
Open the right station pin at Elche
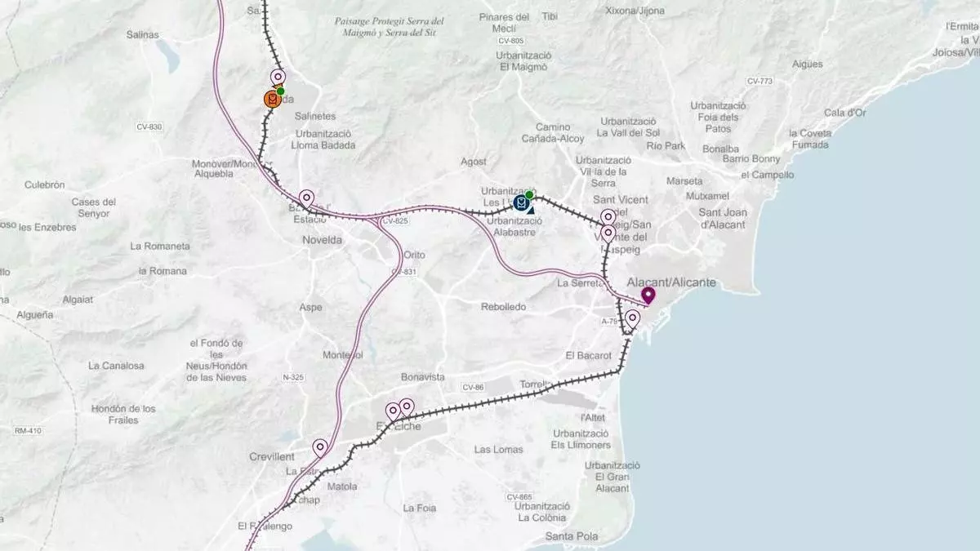pyautogui.click(x=407, y=406)
